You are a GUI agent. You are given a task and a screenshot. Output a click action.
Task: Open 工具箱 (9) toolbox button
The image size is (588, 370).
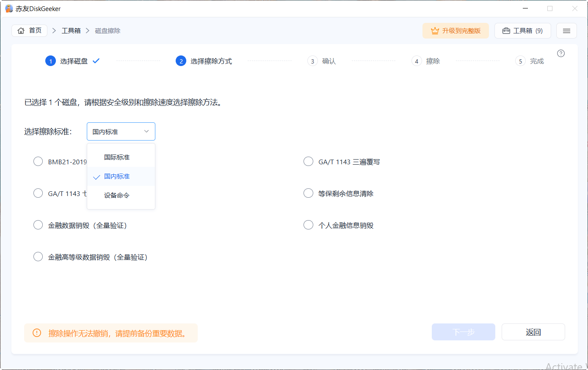coord(523,31)
